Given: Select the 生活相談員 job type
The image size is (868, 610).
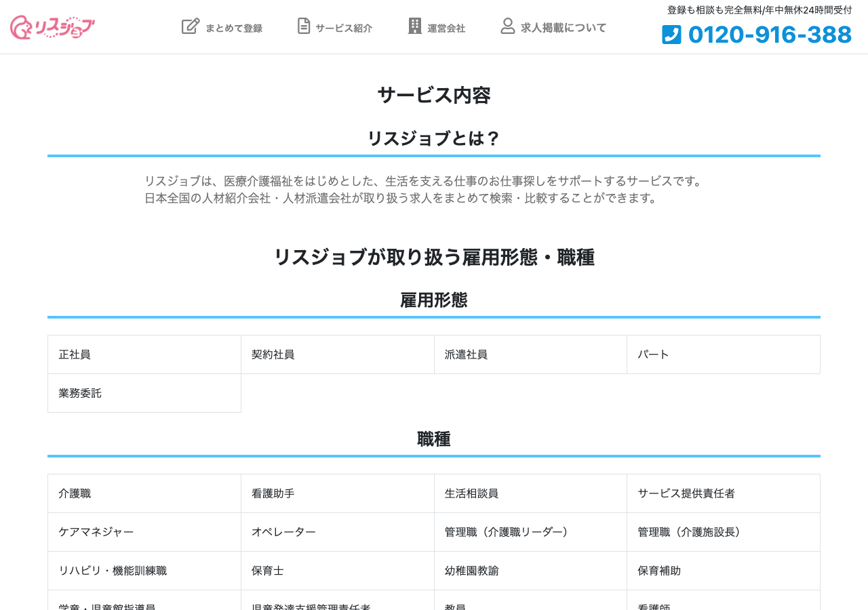Looking at the screenshot, I should pyautogui.click(x=531, y=493).
